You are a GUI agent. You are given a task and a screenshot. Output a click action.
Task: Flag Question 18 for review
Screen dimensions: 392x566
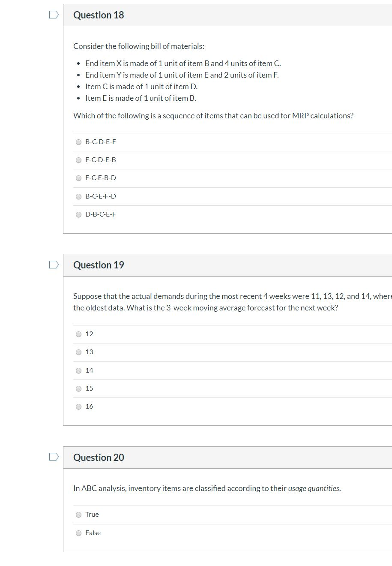[x=53, y=15]
